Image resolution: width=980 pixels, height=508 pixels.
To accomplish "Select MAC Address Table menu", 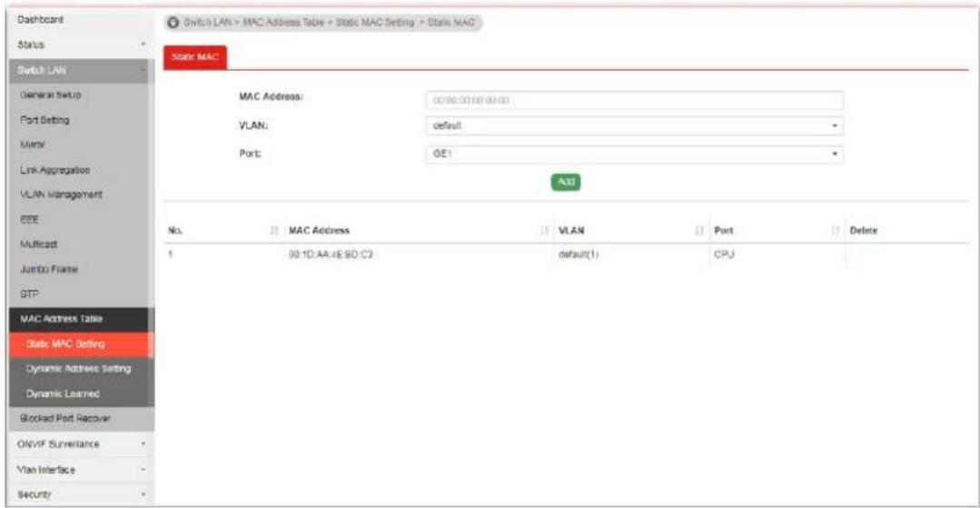I will click(78, 319).
